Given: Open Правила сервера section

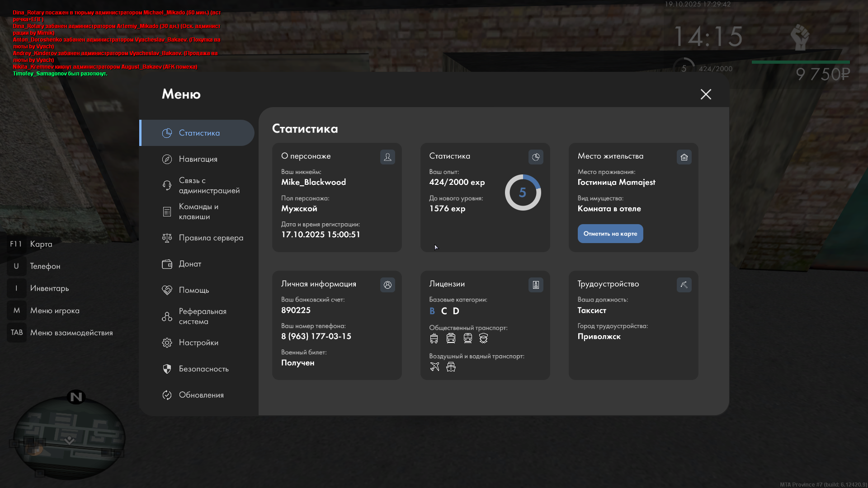Looking at the screenshot, I should tap(210, 238).
